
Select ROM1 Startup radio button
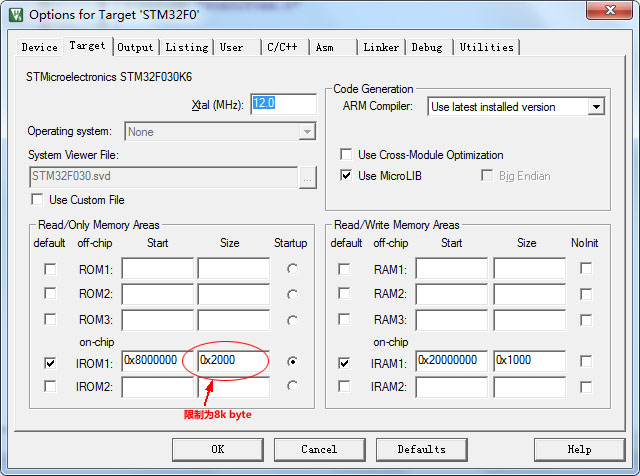tap(292, 269)
